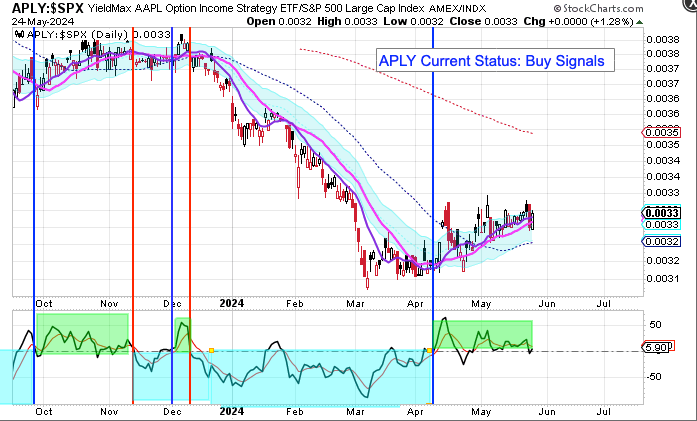Click the orange square marker near April
697x421 pixels.
pos(428,350)
